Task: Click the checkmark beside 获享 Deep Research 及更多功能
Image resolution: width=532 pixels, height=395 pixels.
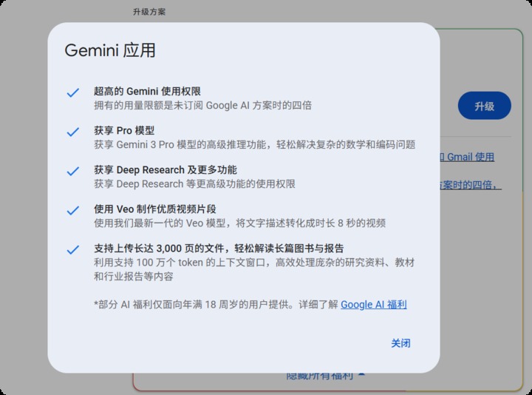Action: (73, 171)
